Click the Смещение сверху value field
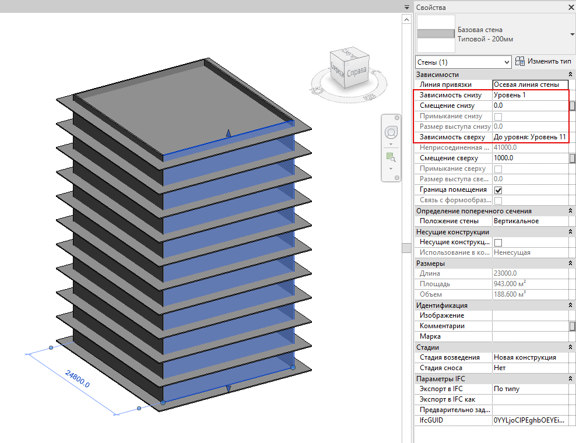The width and height of the screenshot is (576, 443). tap(530, 158)
